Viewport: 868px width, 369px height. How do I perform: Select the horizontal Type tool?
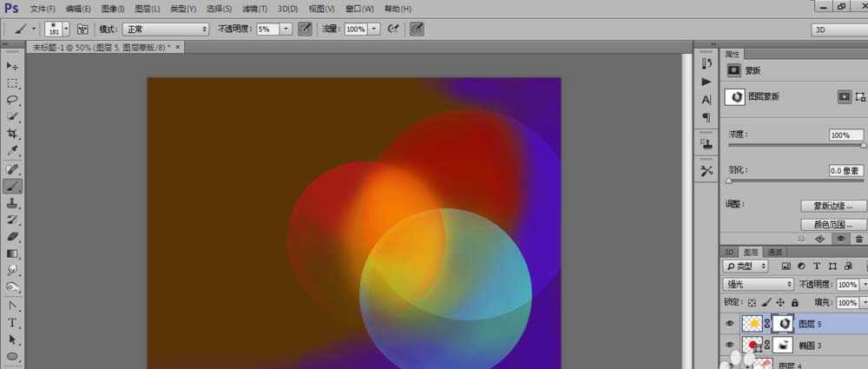(12, 322)
